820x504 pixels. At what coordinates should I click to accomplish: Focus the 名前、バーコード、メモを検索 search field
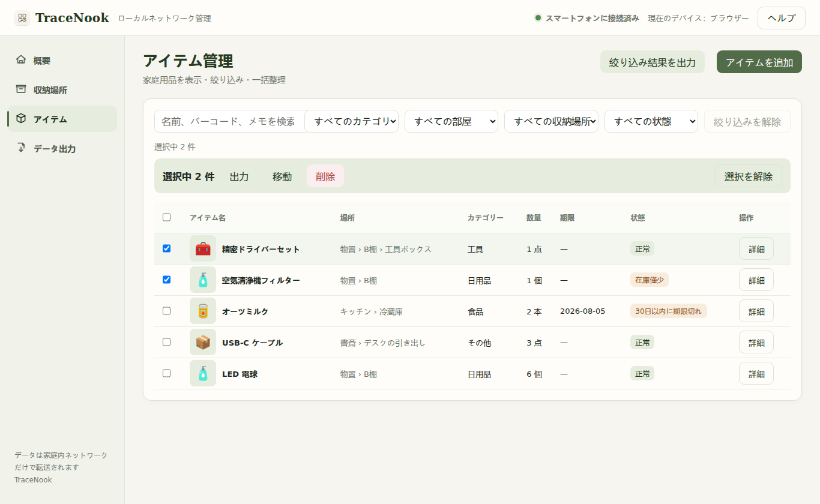point(231,121)
